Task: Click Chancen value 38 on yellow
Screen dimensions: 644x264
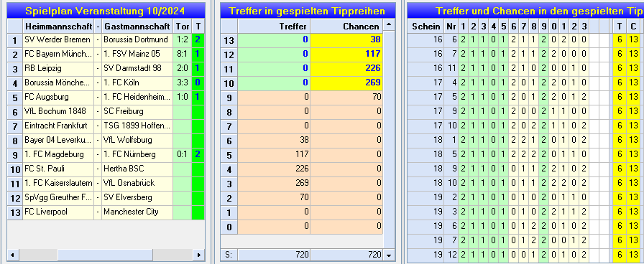Action: coord(346,39)
